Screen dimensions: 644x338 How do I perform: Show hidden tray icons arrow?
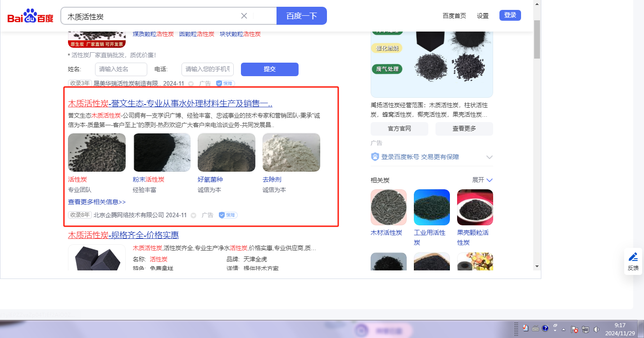point(563,329)
